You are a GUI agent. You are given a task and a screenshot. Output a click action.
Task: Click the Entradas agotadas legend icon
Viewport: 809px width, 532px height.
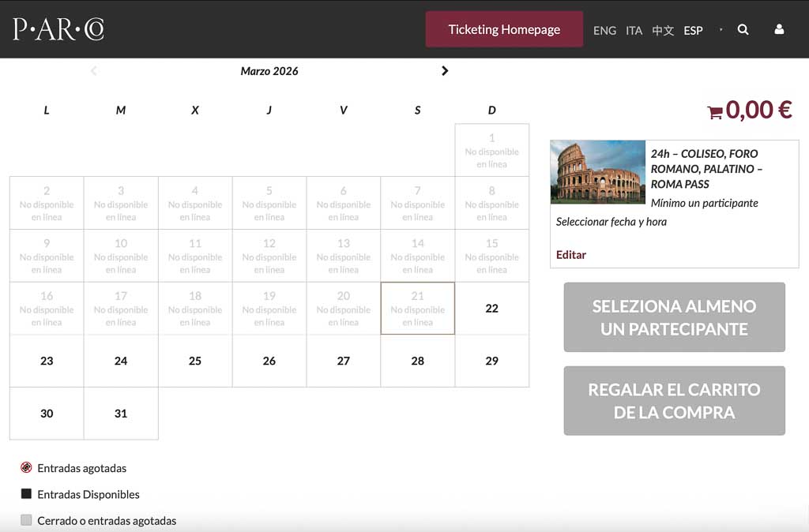click(26, 467)
